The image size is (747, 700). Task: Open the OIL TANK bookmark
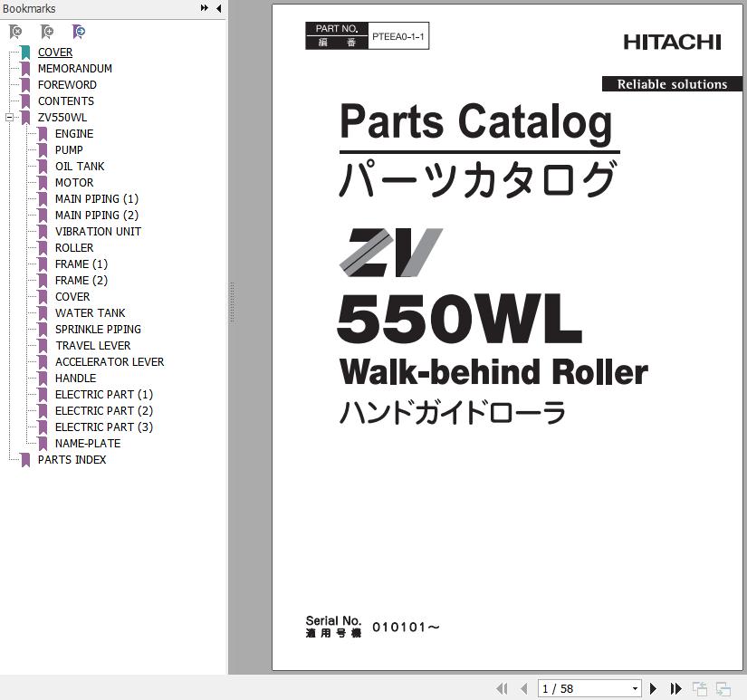80,167
